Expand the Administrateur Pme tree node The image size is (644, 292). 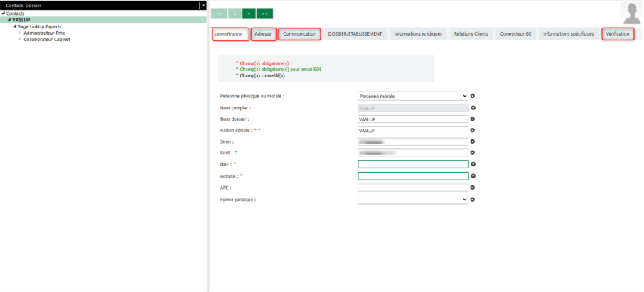[x=20, y=33]
